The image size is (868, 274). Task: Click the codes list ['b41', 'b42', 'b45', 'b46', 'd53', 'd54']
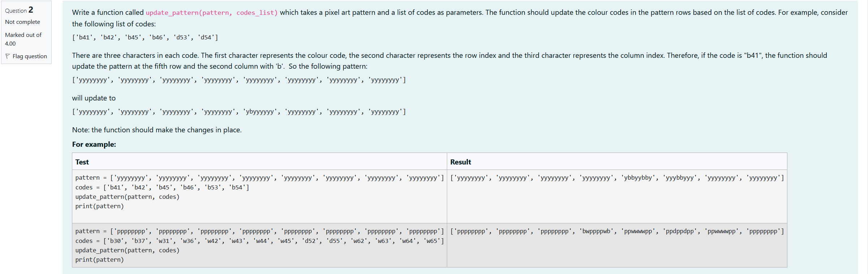point(145,37)
